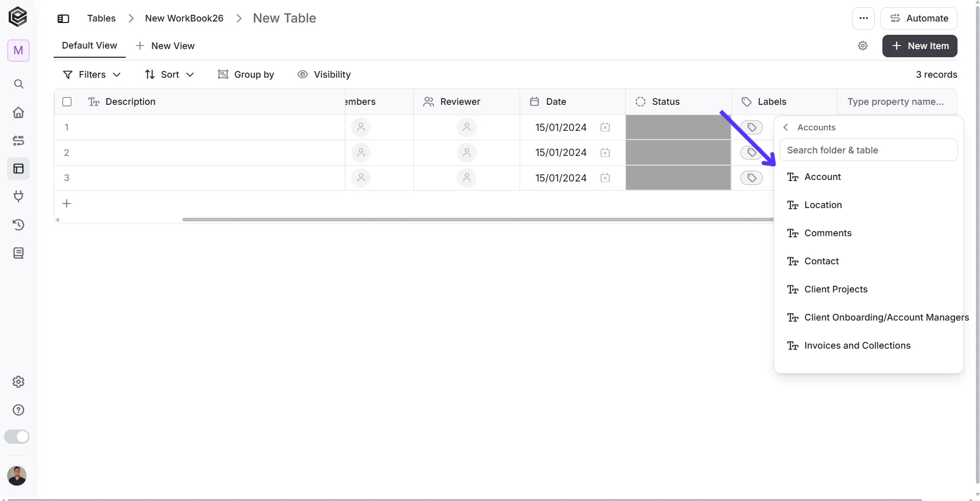
Task: Expand the Sort dropdown
Action: [170, 75]
